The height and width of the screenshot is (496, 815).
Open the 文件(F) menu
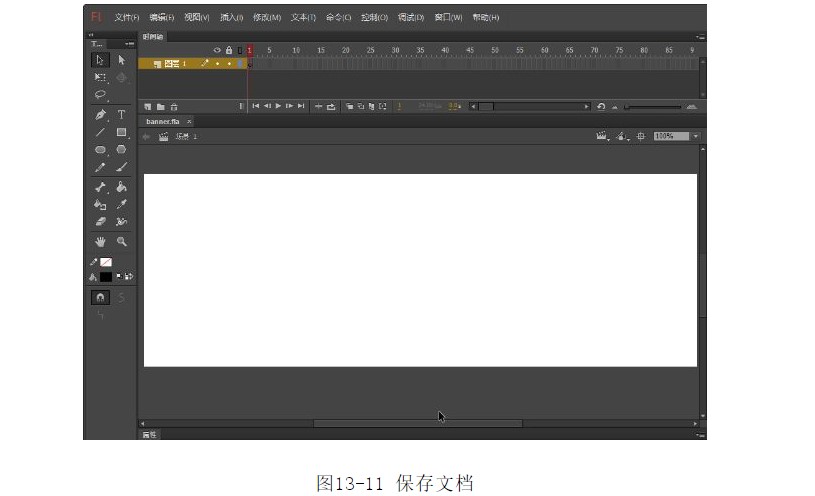(x=126, y=17)
